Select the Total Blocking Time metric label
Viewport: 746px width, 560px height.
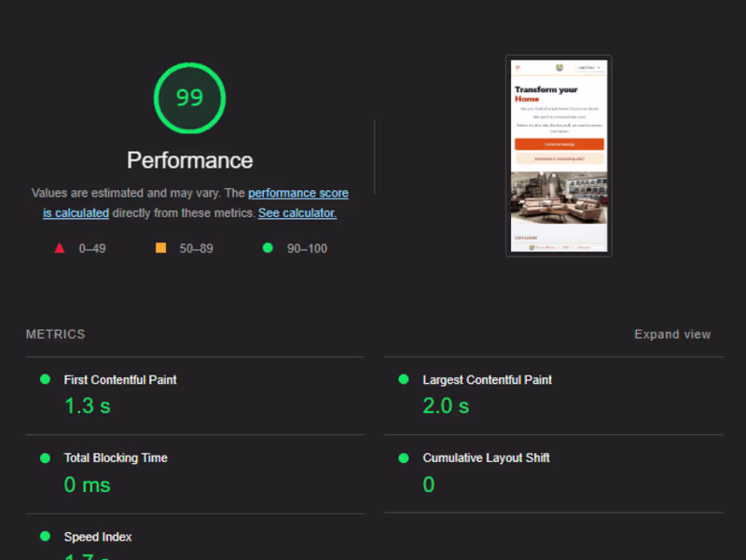116,458
